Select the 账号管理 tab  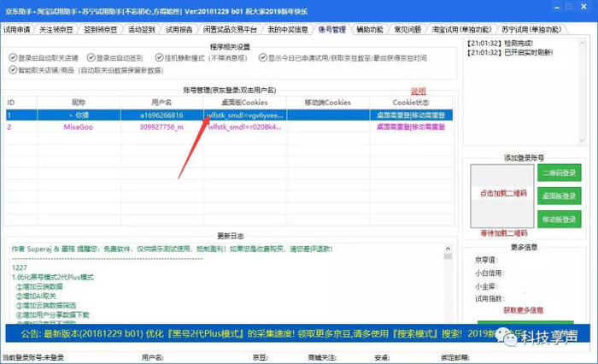coord(332,29)
